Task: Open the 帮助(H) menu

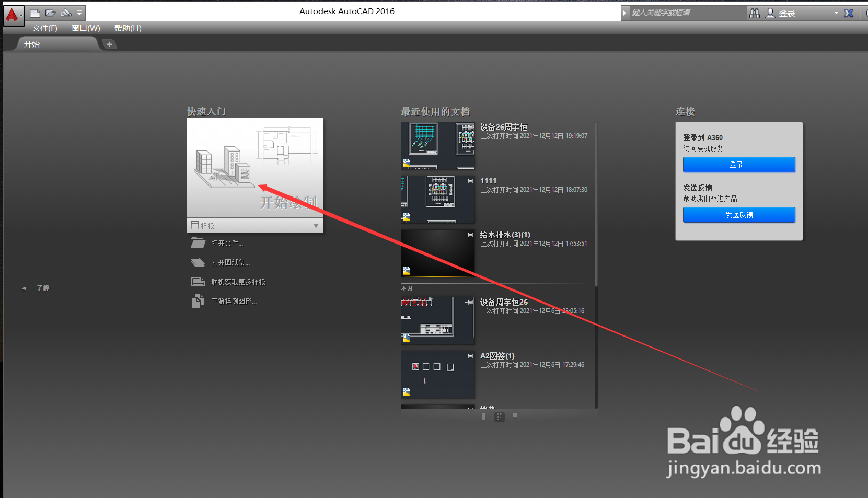Action: point(128,28)
